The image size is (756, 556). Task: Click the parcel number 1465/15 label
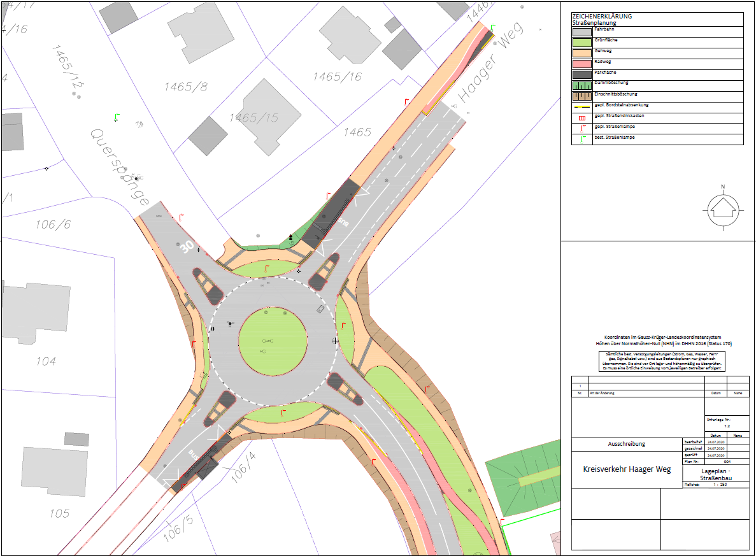(253, 118)
